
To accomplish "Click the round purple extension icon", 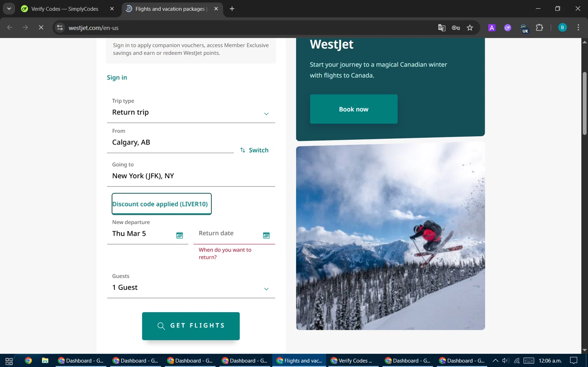I will pos(508,27).
